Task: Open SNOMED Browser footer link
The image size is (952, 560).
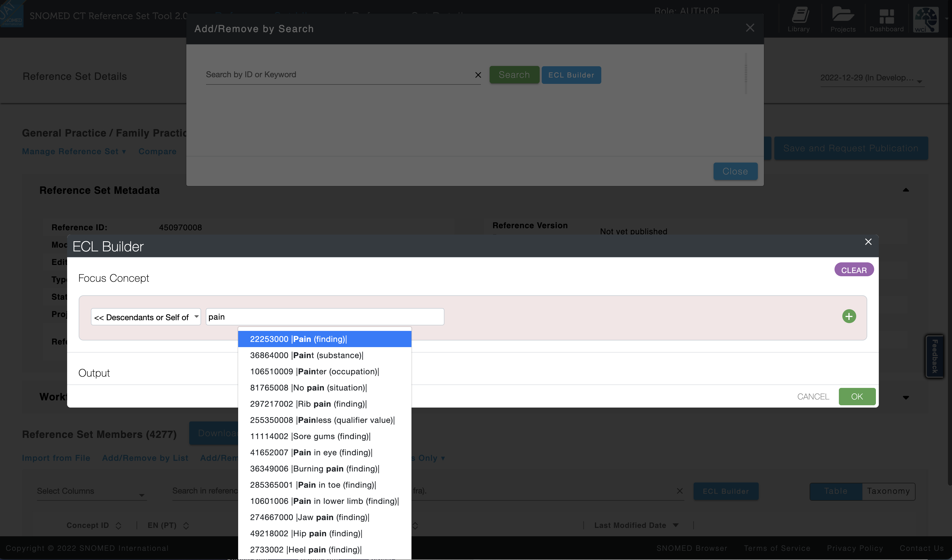Action: tap(692, 548)
